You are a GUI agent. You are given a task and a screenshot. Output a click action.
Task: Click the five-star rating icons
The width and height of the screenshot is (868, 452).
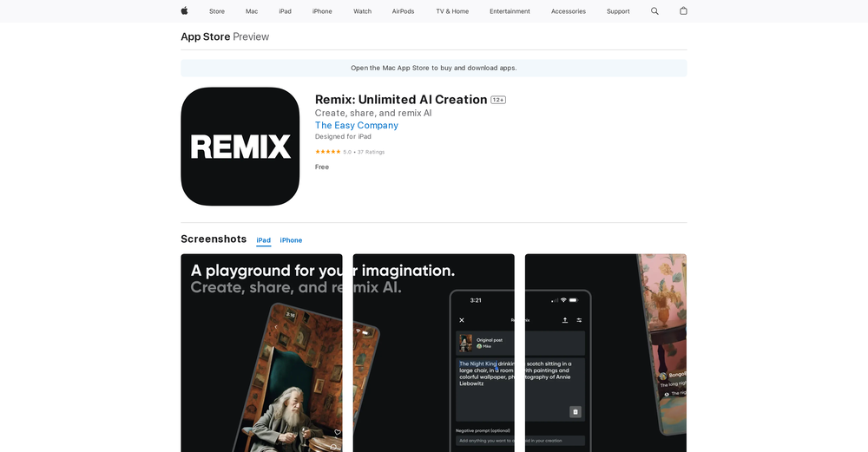[x=327, y=152]
